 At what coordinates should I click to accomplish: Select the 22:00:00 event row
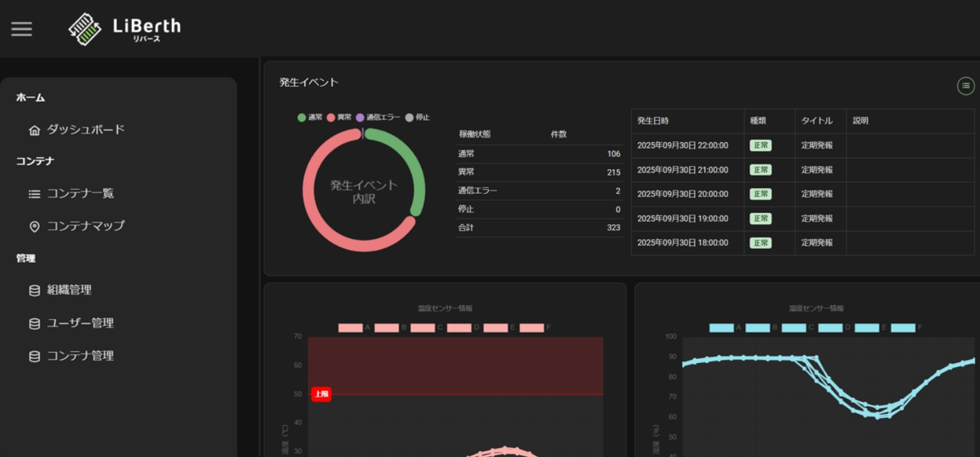coord(682,146)
